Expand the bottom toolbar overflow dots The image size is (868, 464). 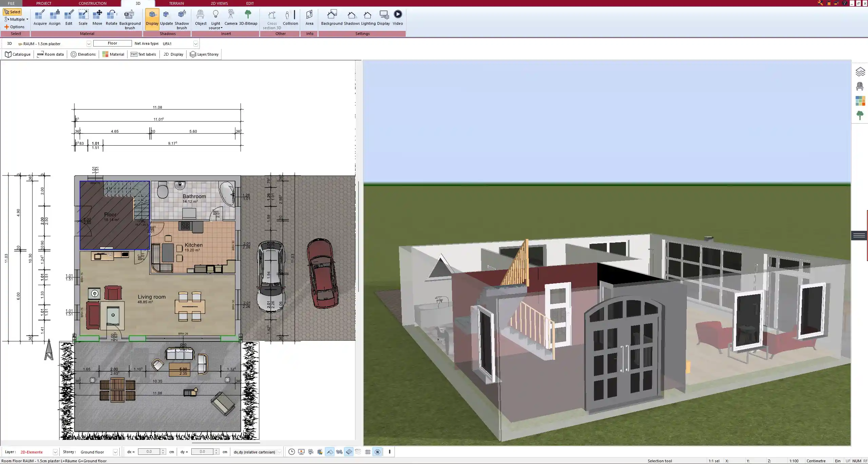coord(389,452)
